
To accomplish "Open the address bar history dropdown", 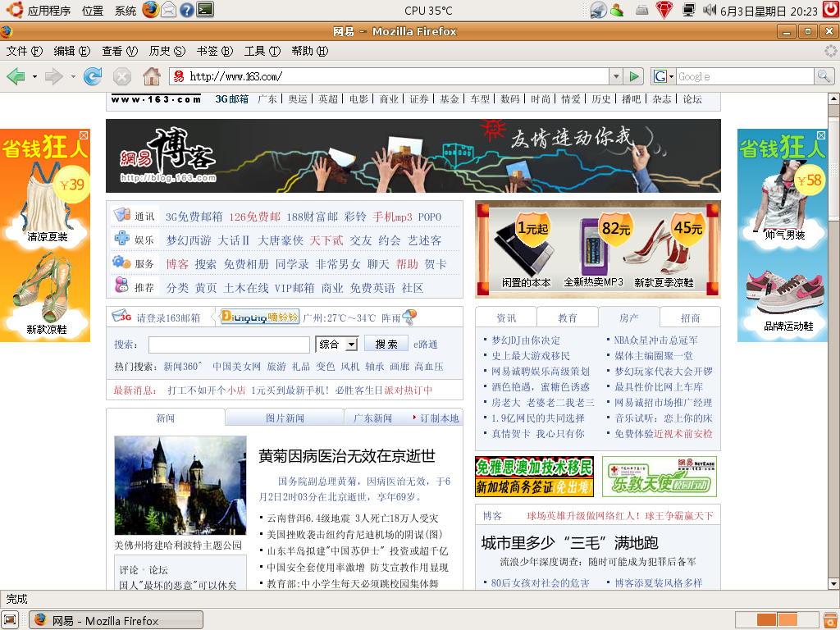I will [x=616, y=76].
